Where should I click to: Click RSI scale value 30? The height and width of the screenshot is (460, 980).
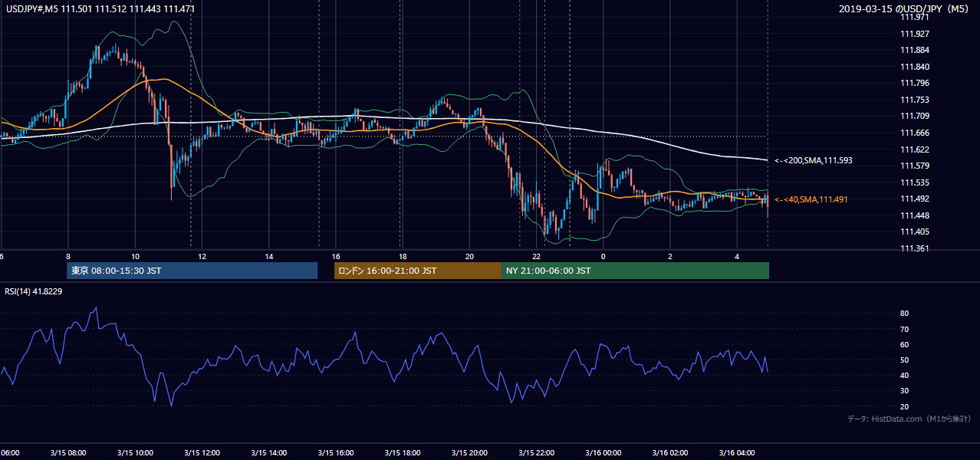[x=905, y=391]
